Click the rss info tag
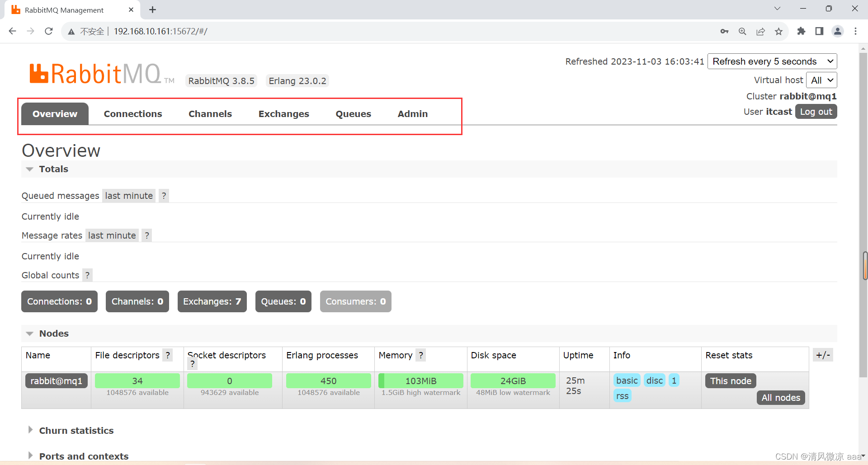Screen dimensions: 868x465 pyautogui.click(x=622, y=396)
